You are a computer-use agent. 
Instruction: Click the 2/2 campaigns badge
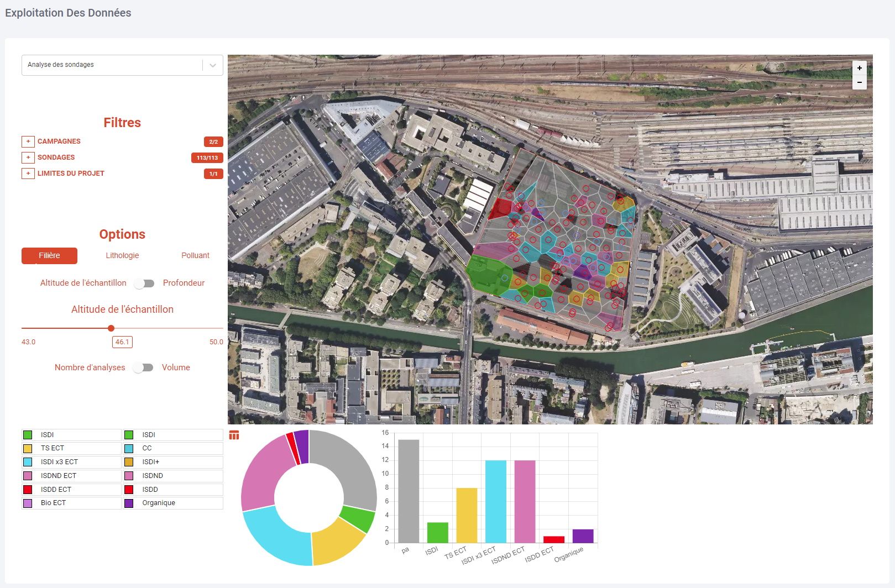click(213, 142)
